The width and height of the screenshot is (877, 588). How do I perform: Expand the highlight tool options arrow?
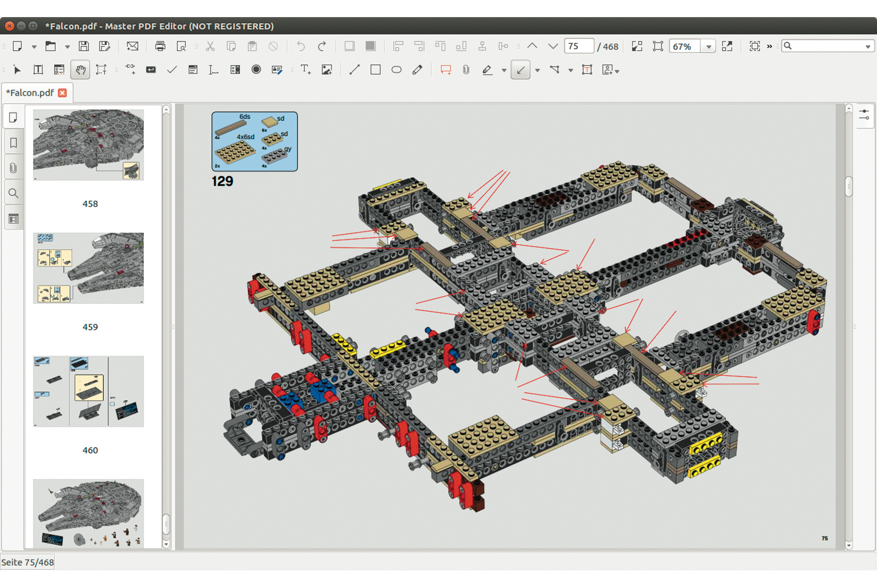504,70
